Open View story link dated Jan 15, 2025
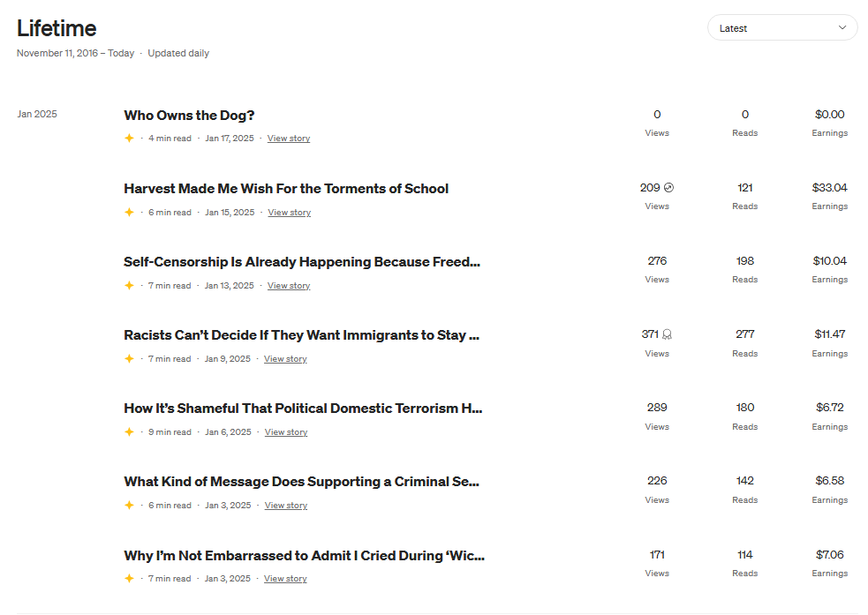 click(289, 213)
